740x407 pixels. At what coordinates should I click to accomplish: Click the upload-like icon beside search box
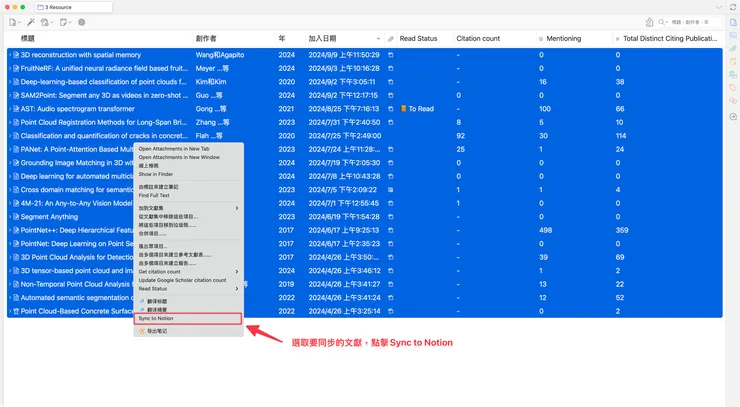coord(649,22)
